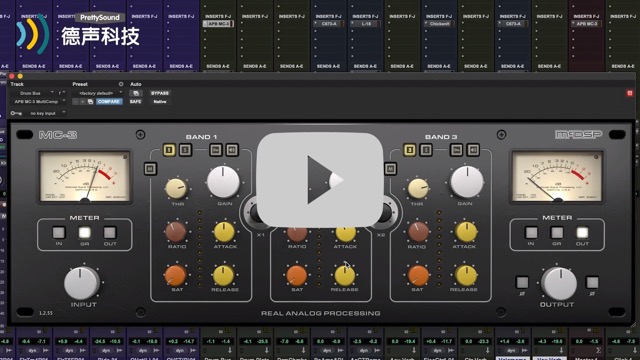Toggle the Band 3 enable button
This screenshot has height=360, width=640.
tap(410, 150)
